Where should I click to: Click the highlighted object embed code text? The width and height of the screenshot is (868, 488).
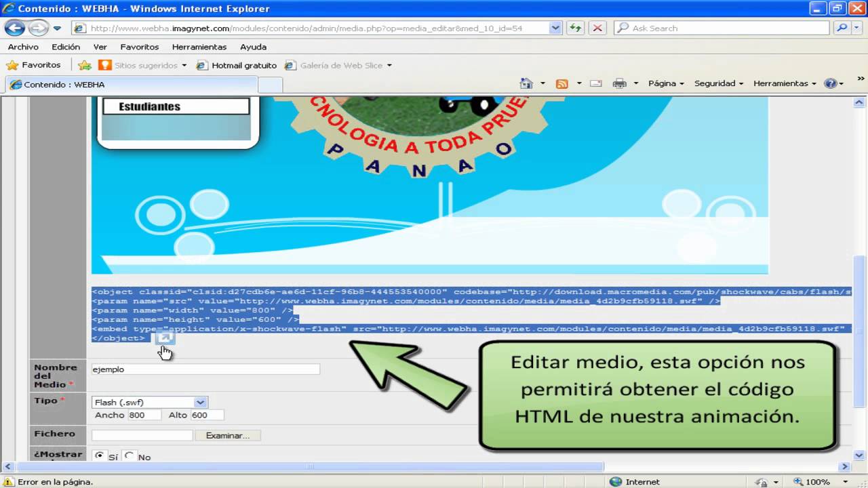tap(471, 314)
